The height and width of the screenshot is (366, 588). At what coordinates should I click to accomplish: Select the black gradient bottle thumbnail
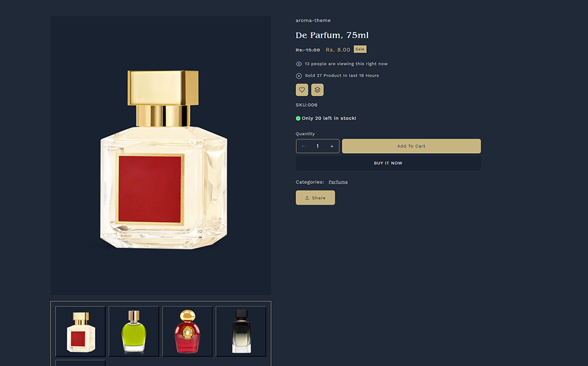click(241, 331)
